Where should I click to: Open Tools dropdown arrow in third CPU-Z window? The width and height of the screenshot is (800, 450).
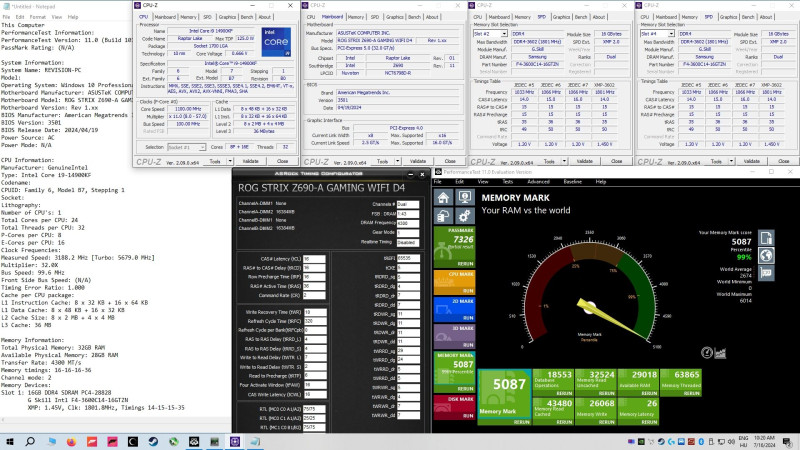pos(564,161)
